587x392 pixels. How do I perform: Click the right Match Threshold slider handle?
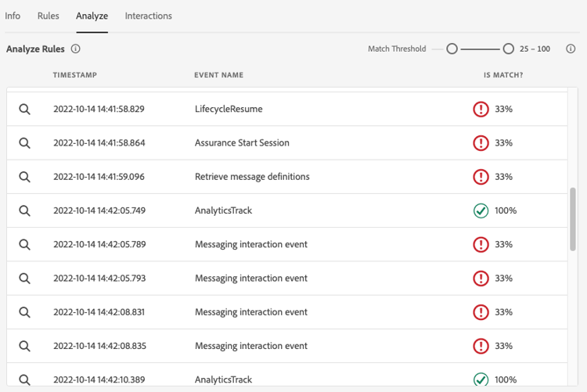(x=509, y=49)
